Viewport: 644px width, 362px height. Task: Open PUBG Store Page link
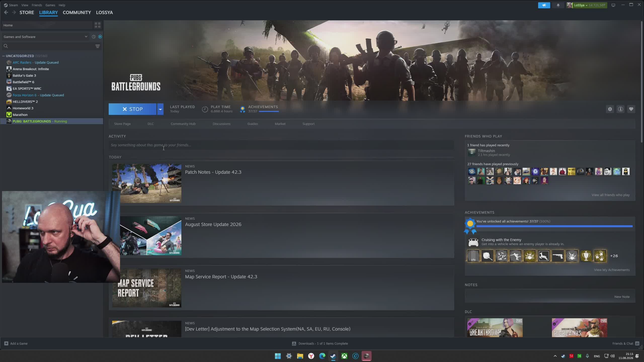click(x=122, y=124)
